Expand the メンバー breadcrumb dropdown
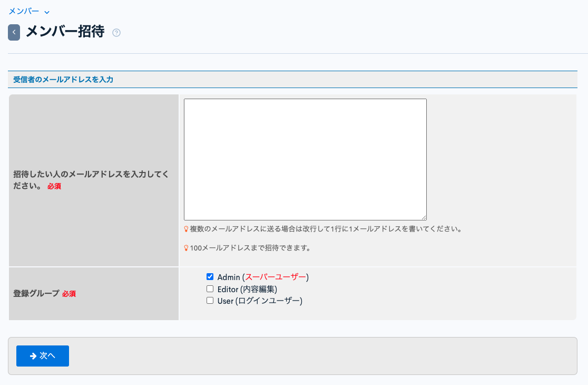The height and width of the screenshot is (385, 588). click(x=29, y=11)
